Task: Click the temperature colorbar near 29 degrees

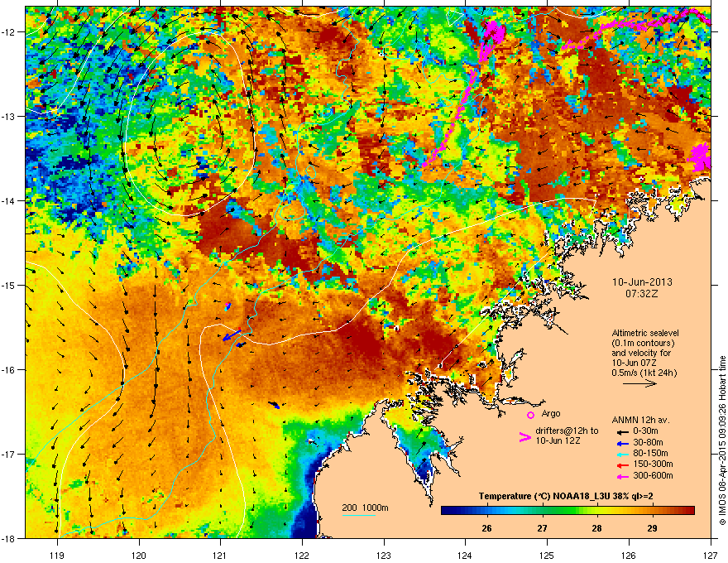Action: point(653,510)
